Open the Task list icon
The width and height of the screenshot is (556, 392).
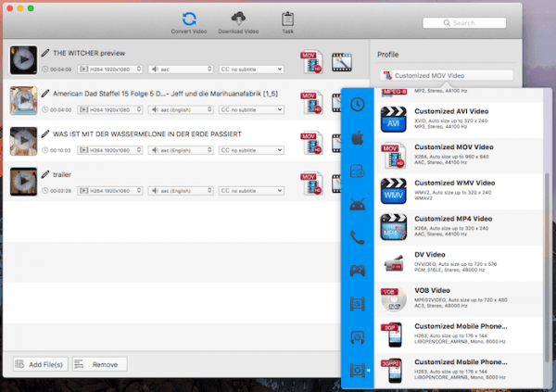[287, 19]
